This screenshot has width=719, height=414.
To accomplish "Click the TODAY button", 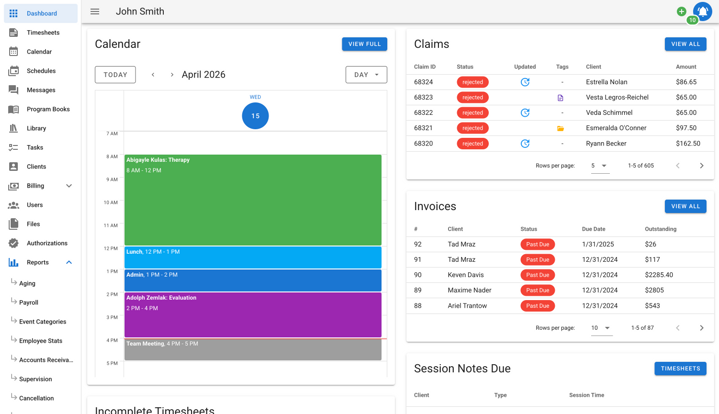I will (x=115, y=75).
